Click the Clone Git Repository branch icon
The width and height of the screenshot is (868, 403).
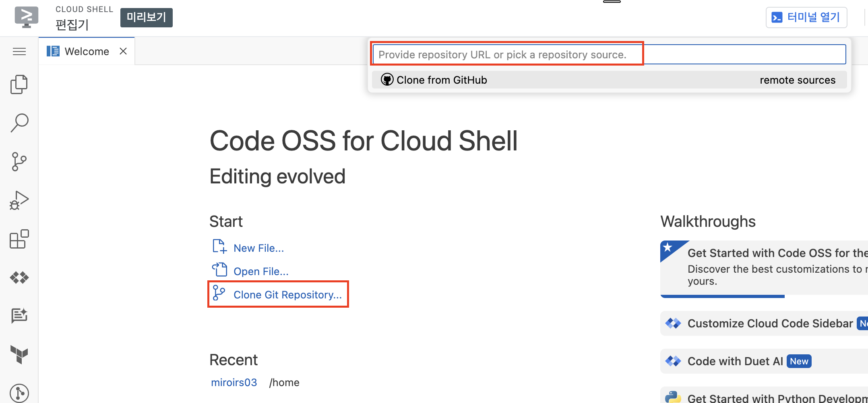pyautogui.click(x=219, y=293)
